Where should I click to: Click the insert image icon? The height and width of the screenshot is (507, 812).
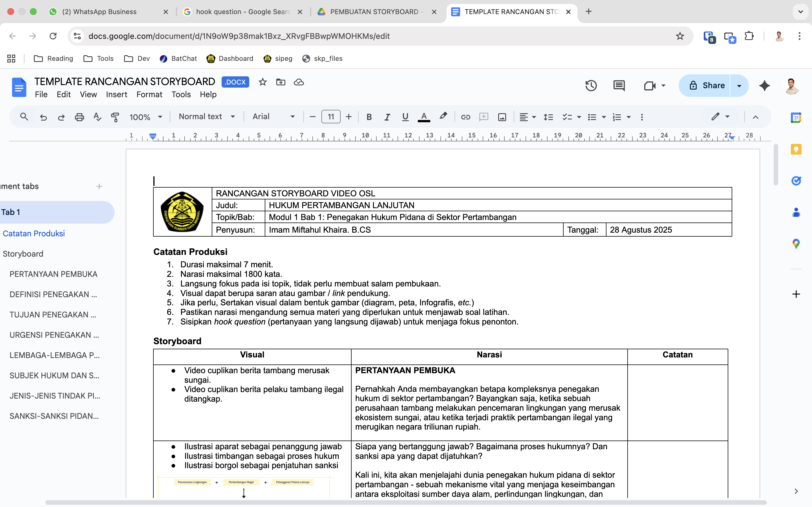tap(502, 117)
